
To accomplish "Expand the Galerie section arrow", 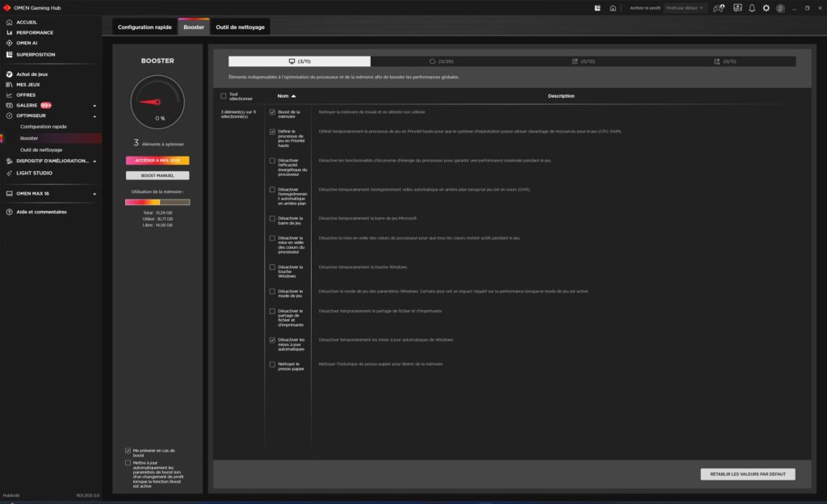I will click(x=94, y=105).
